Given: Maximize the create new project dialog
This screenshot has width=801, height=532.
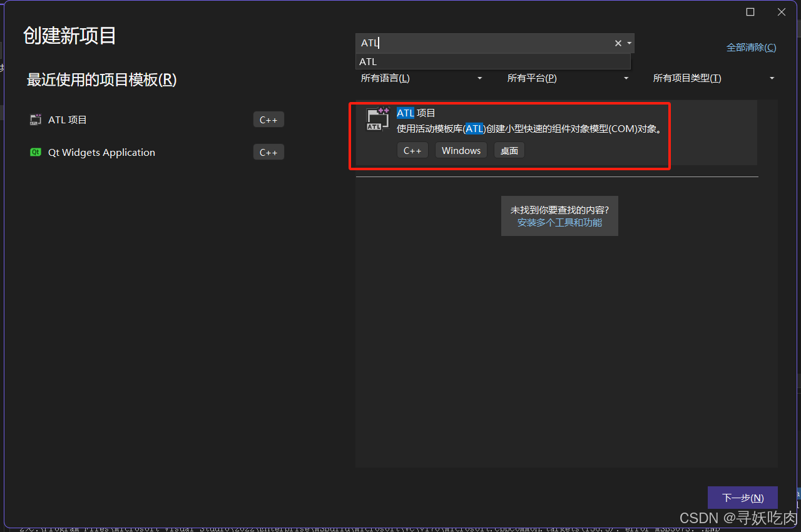Looking at the screenshot, I should (750, 12).
